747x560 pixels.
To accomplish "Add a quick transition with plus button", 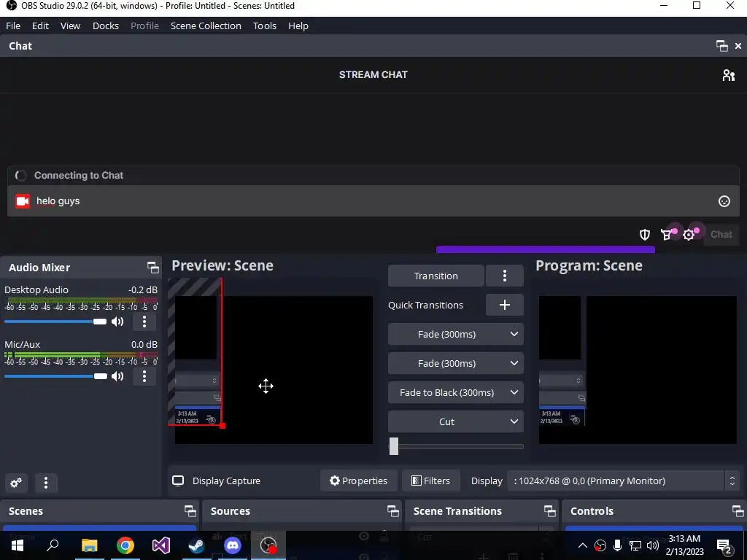I will 505,305.
